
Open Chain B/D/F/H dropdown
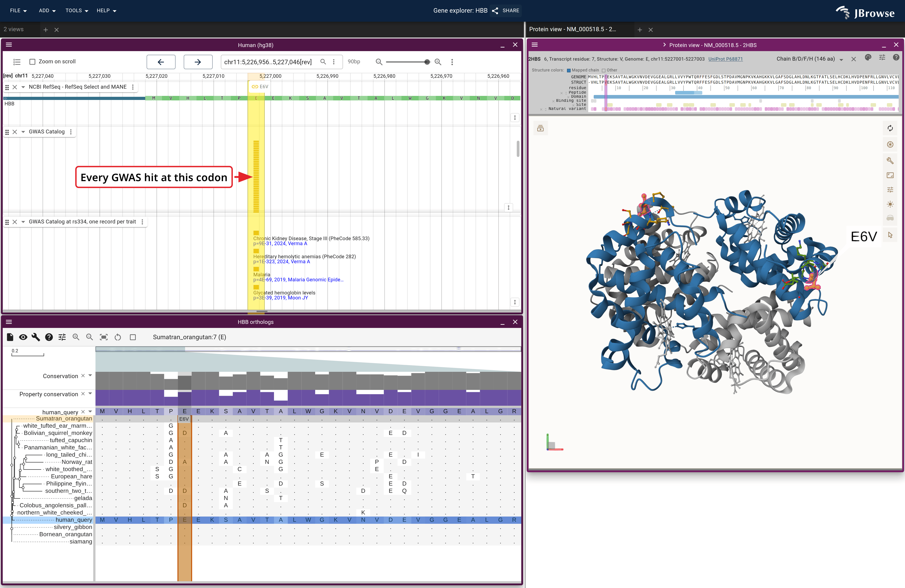pyautogui.click(x=810, y=59)
